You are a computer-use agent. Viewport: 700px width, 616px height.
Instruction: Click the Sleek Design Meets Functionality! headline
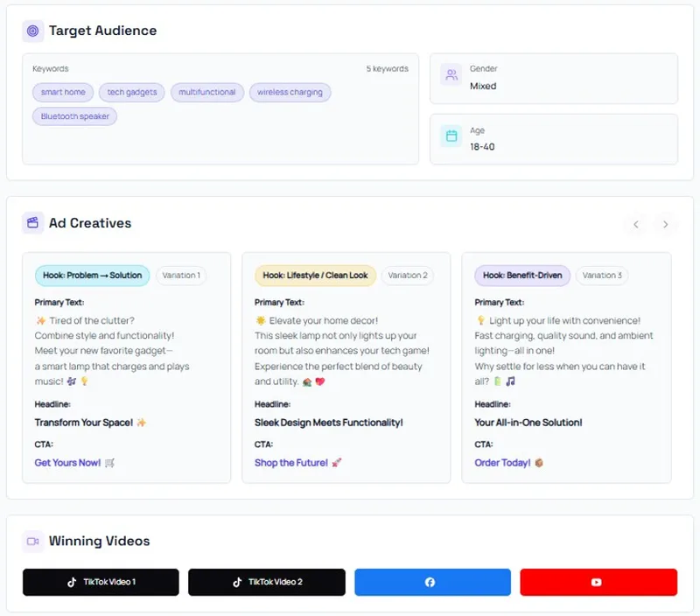point(329,423)
